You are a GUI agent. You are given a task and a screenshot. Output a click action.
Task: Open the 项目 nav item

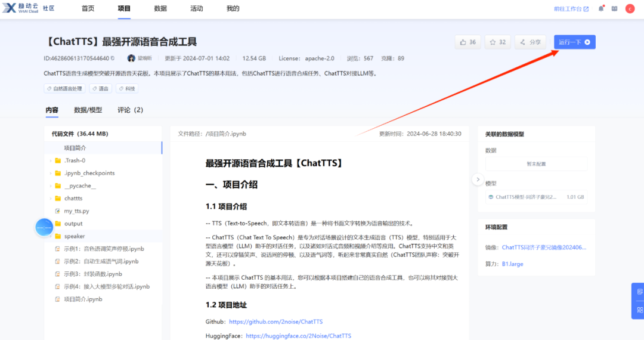(124, 8)
